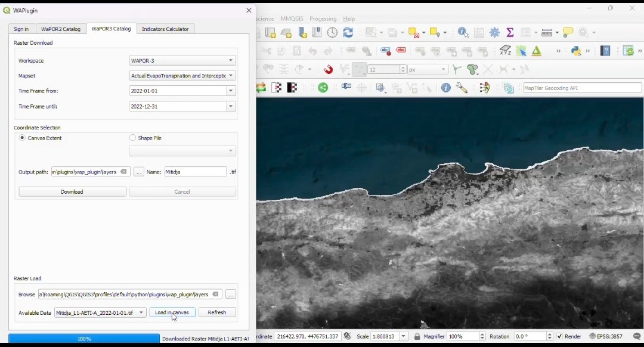Screen dimensions: 644x347
Task: Open the Temporal Controller clock icon
Action: (332, 32)
